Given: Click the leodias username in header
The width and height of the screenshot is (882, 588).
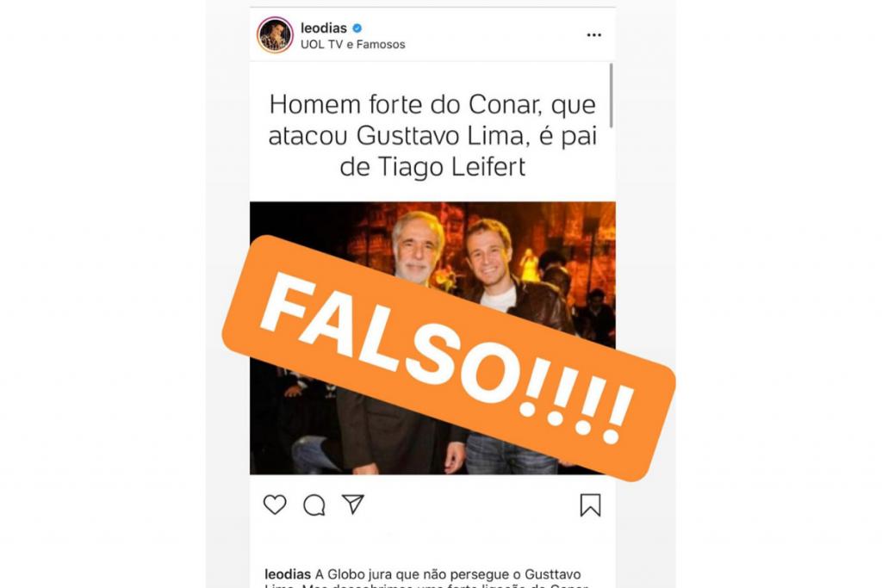Looking at the screenshot, I should (x=324, y=28).
